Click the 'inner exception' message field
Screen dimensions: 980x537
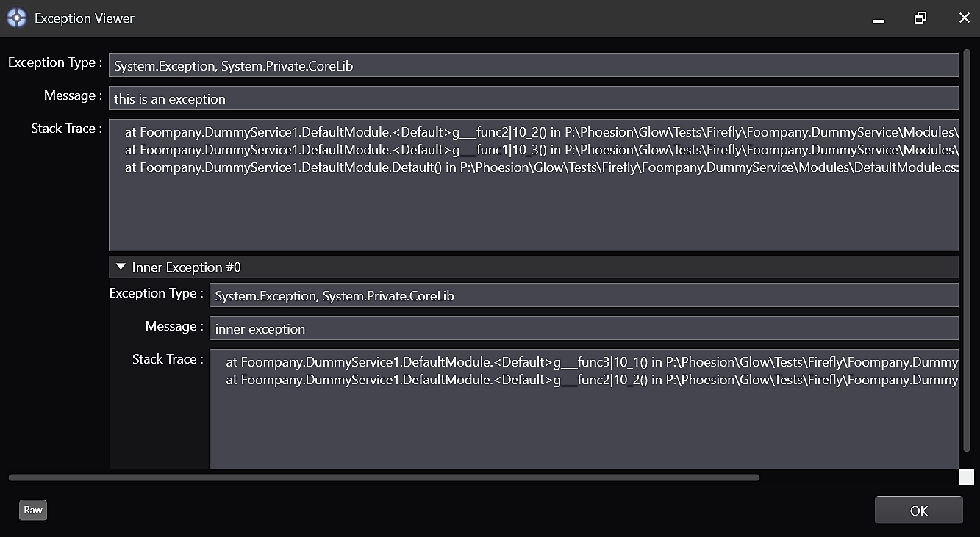point(584,328)
